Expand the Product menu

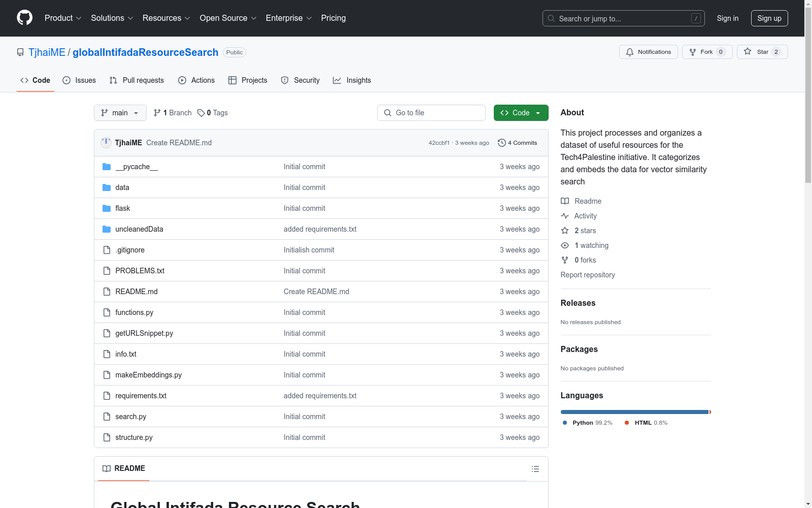coord(63,18)
